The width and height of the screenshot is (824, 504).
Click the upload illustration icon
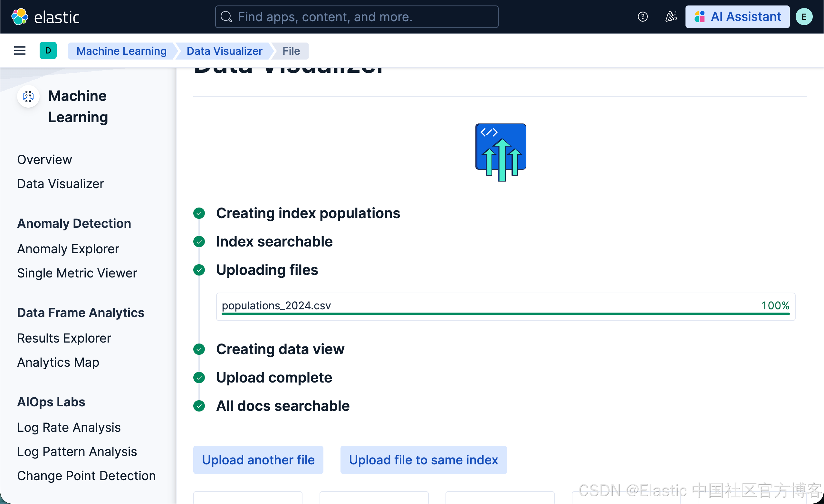pyautogui.click(x=501, y=152)
